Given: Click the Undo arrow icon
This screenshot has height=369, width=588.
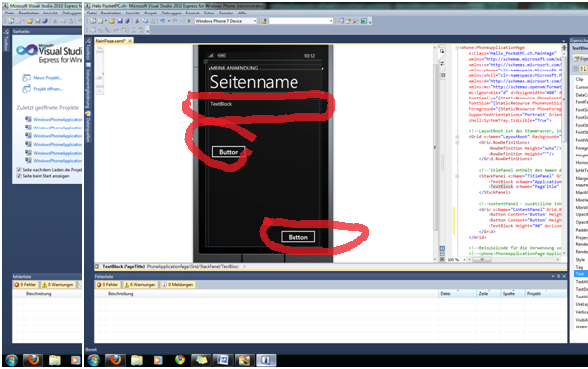Looking at the screenshot, I should pyautogui.click(x=163, y=21).
